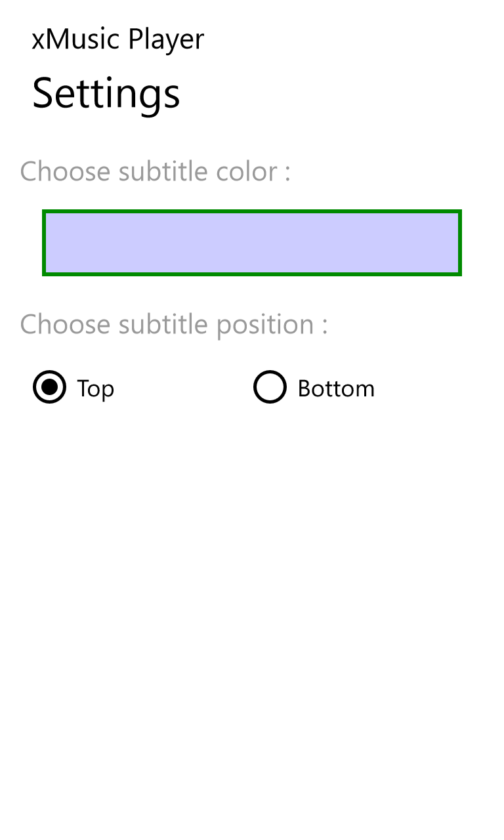Set subtitle position to Top
This screenshot has height=840, width=504.
pos(50,387)
